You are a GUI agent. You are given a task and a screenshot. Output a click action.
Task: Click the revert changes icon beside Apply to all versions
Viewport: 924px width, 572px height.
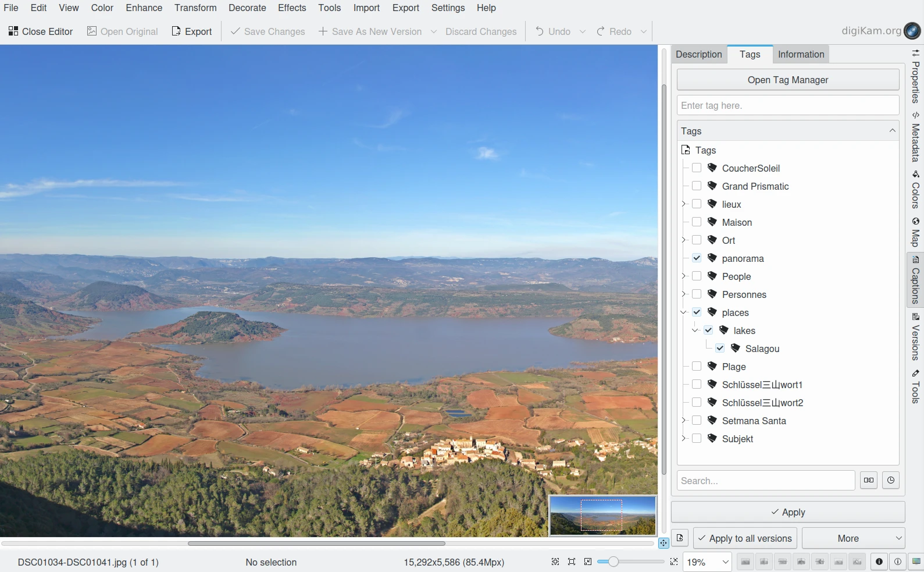pos(680,538)
